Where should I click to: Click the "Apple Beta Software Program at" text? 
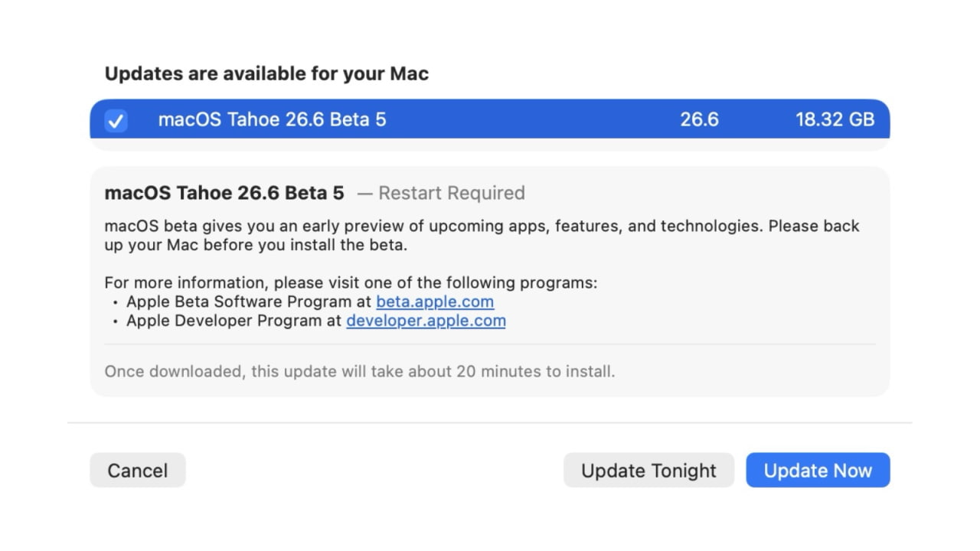pos(249,302)
